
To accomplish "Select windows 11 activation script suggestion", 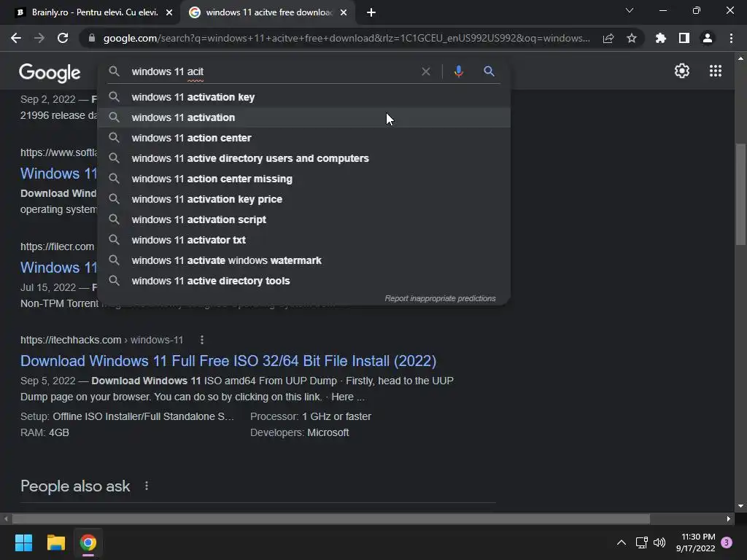I will pos(304,220).
